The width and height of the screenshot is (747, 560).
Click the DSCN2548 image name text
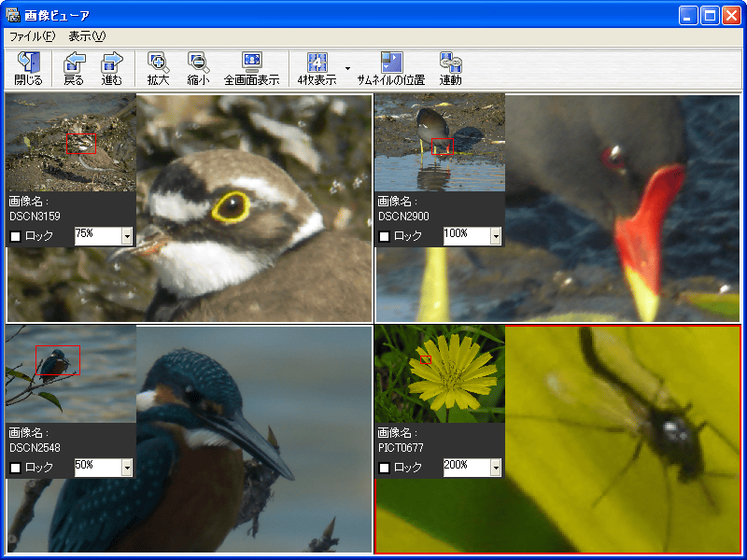pyautogui.click(x=35, y=448)
